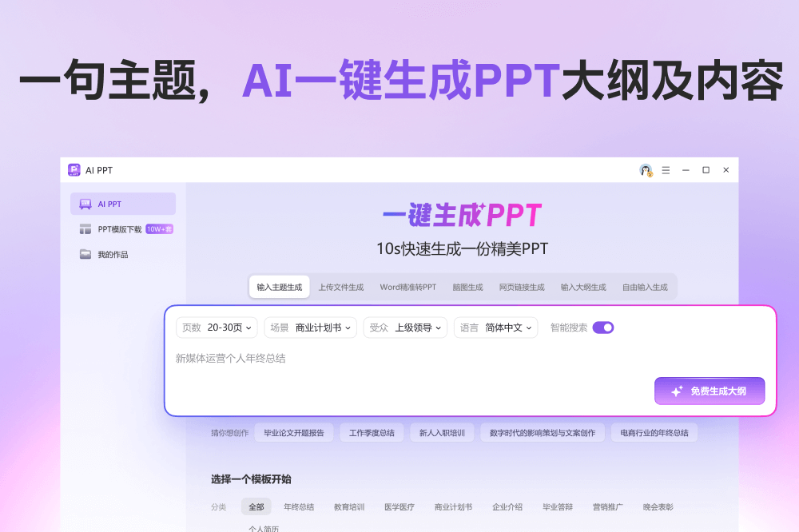This screenshot has width=799, height=532.
Task: Filter templates by 教育培训 category
Action: click(349, 507)
